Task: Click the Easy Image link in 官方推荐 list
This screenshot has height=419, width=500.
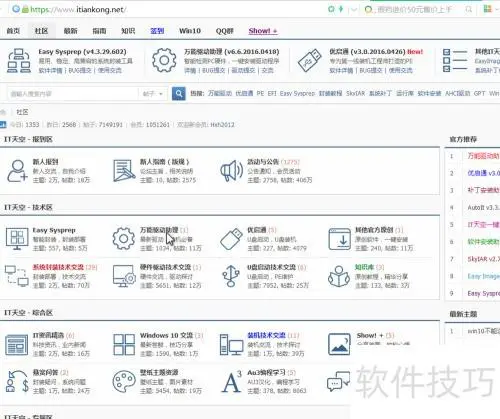Action: pyautogui.click(x=483, y=276)
